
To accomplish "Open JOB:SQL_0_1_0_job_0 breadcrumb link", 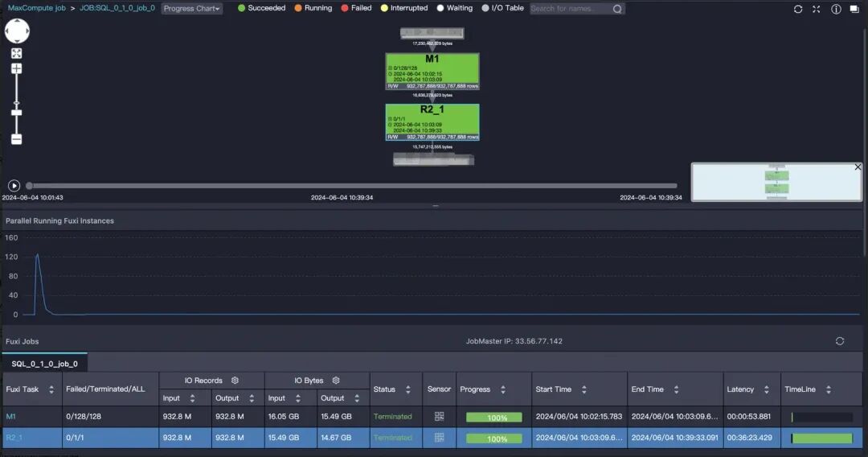I will 117,8.
